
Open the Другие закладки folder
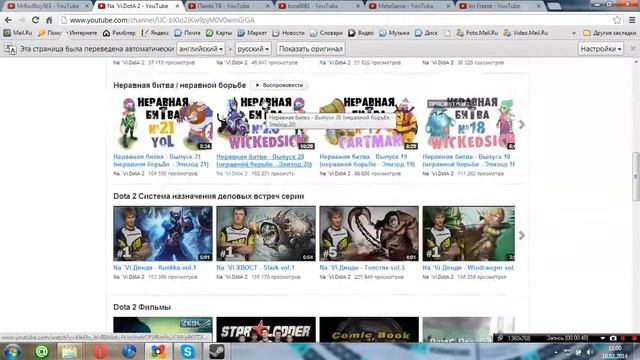(609, 33)
